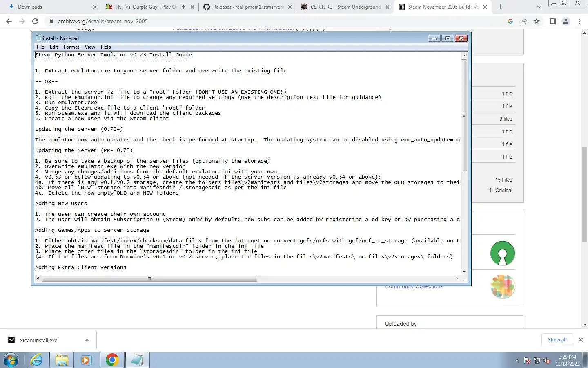588x368 pixels.
Task: Launch Internet Explorer from the taskbar
Action: point(37,360)
